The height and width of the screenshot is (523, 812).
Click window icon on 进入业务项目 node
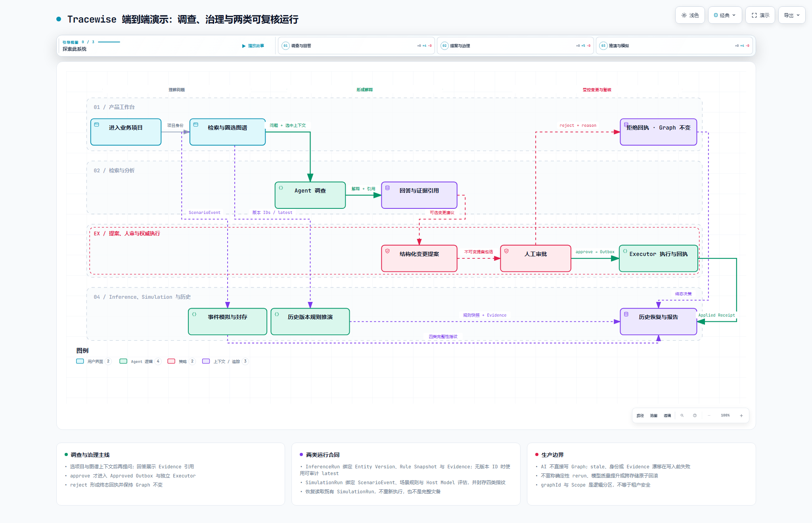[96, 124]
